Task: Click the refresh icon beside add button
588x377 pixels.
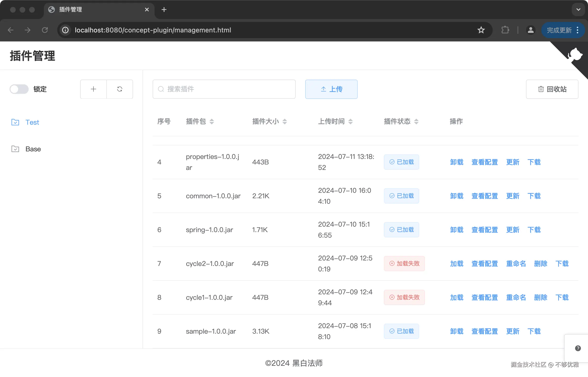Action: (x=119, y=89)
